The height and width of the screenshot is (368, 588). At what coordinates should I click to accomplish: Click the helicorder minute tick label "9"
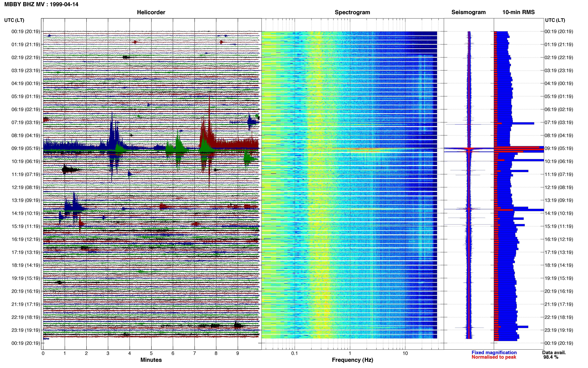(238, 353)
